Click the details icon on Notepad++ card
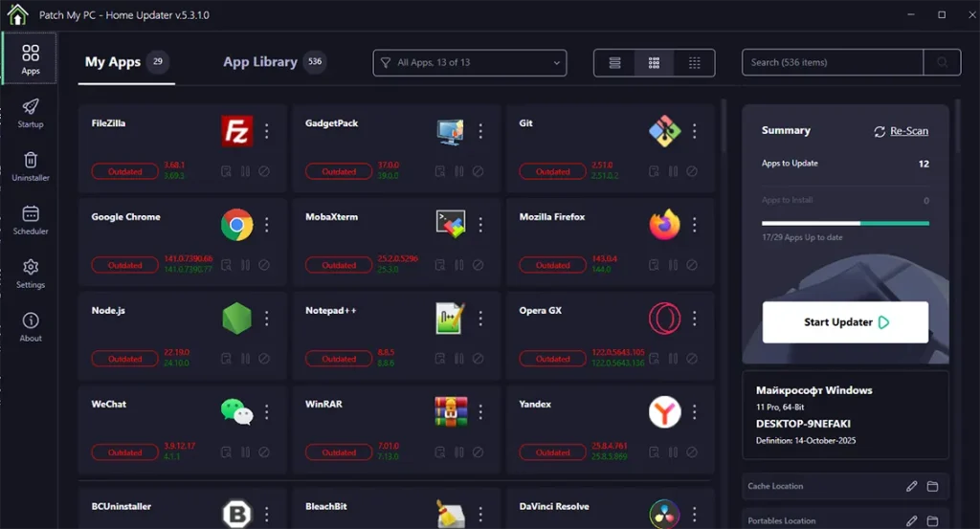The height and width of the screenshot is (529, 980). pos(439,360)
